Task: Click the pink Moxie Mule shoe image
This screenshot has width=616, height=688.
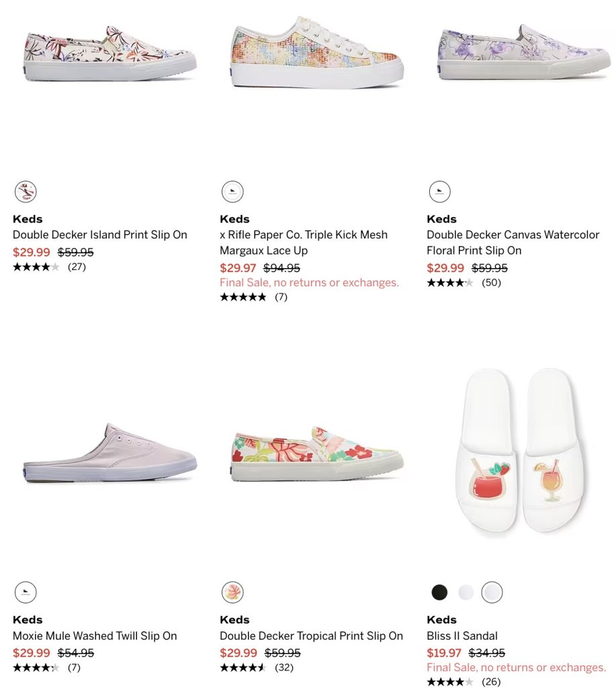Action: click(110, 454)
